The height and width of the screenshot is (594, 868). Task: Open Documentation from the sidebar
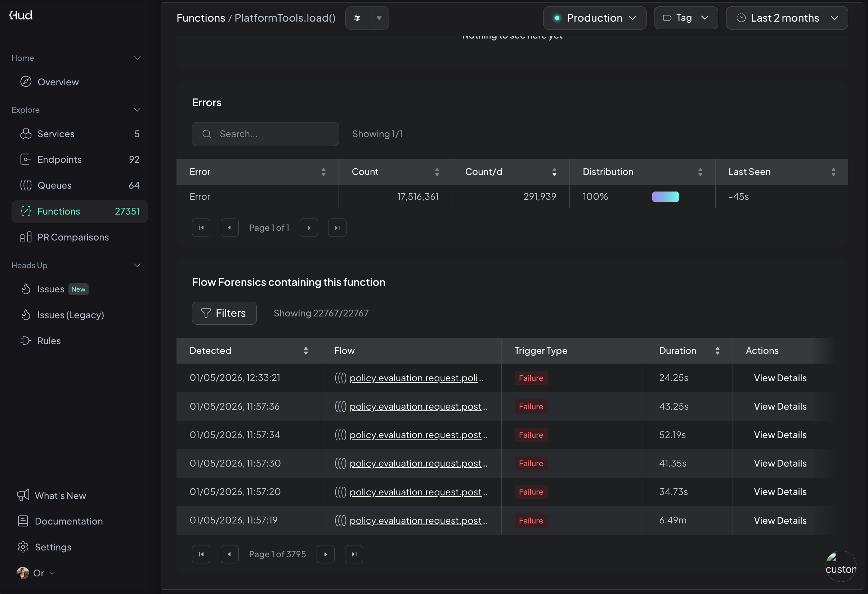(68, 521)
